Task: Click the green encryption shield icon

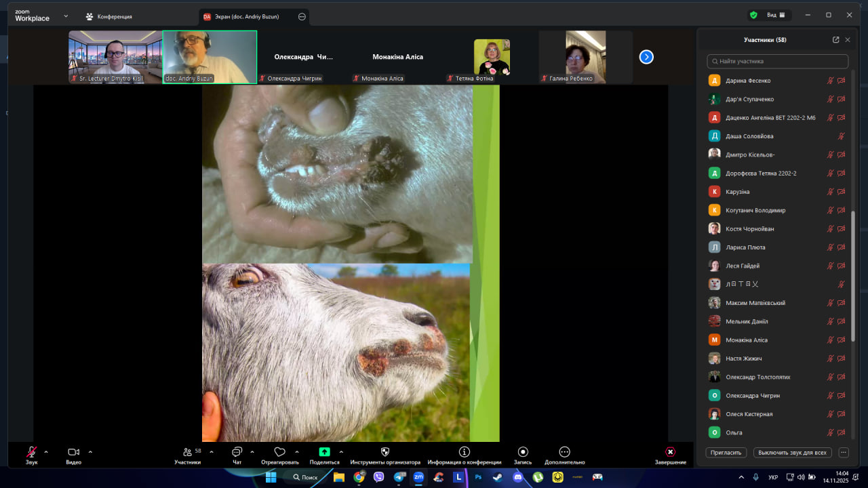Action: [753, 15]
